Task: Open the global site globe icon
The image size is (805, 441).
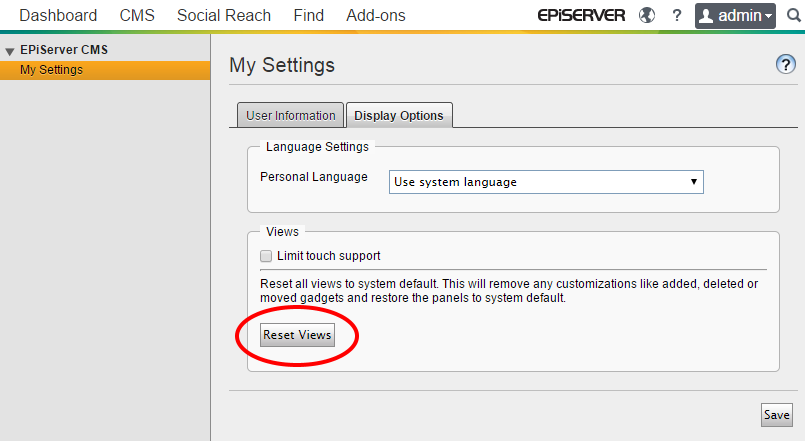Action: click(x=648, y=15)
